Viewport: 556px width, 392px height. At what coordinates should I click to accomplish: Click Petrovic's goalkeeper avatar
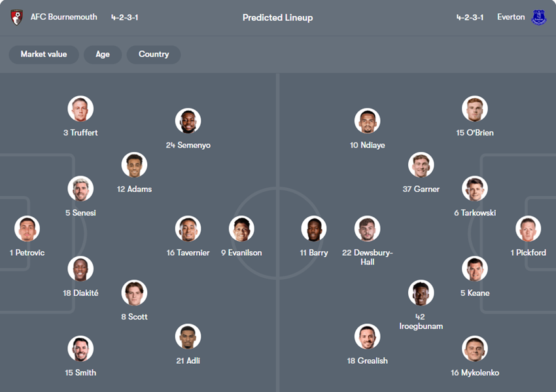[27, 229]
